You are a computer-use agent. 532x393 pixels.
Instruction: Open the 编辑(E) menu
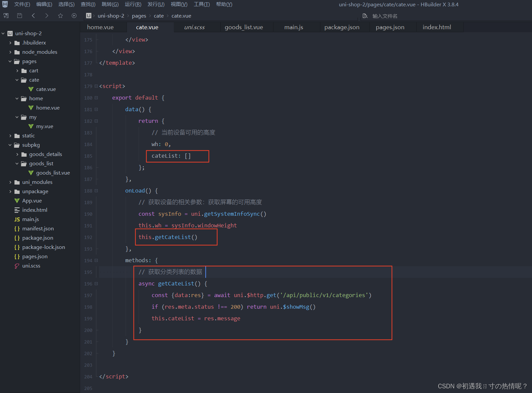coord(44,4)
